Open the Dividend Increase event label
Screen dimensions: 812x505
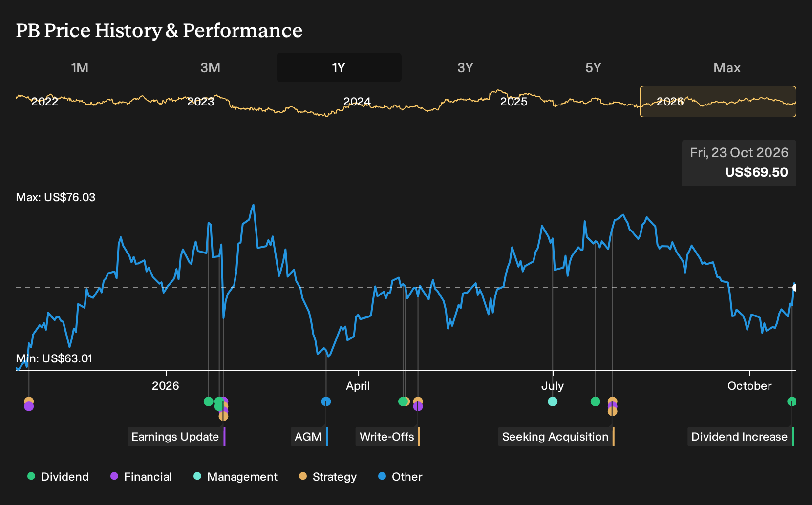[x=741, y=437]
